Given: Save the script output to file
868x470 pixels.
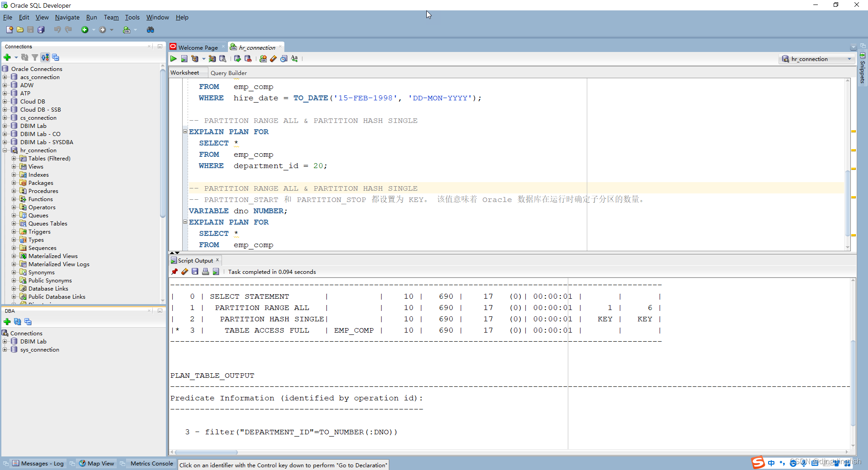Looking at the screenshot, I should [195, 272].
